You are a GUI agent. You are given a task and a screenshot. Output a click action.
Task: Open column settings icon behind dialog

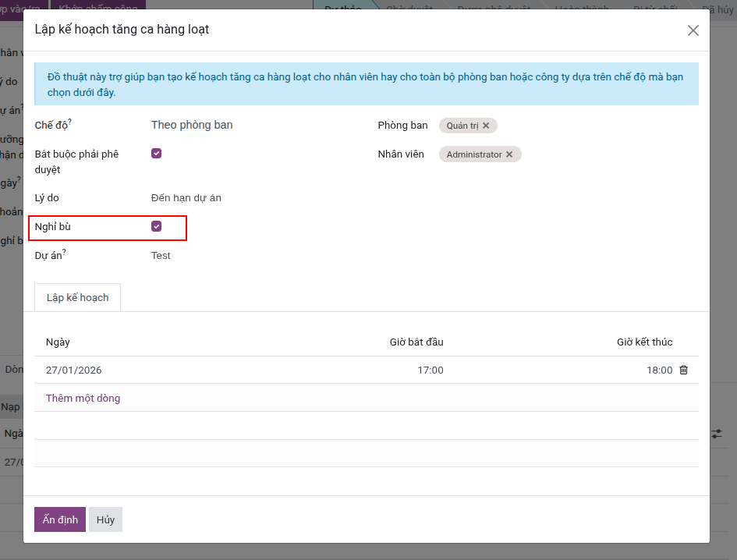pos(716,434)
